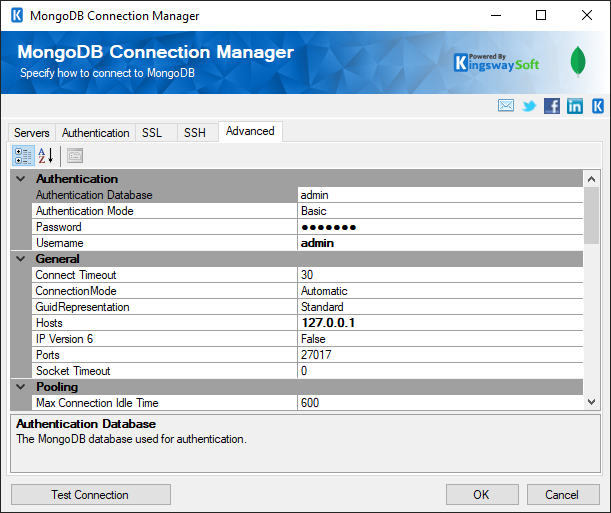Click the Cancel button

[x=563, y=495]
